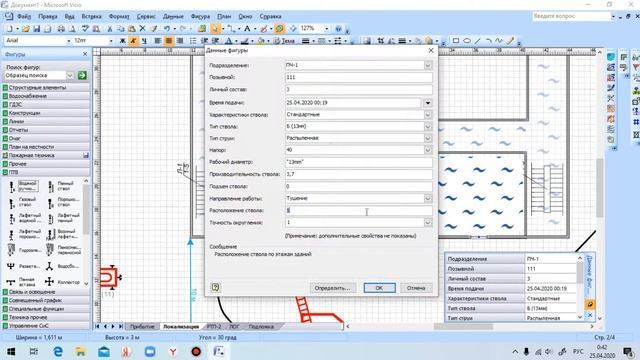Expand the Водоснабжение stencil
This screenshot has width=640, height=360.
click(46, 96)
